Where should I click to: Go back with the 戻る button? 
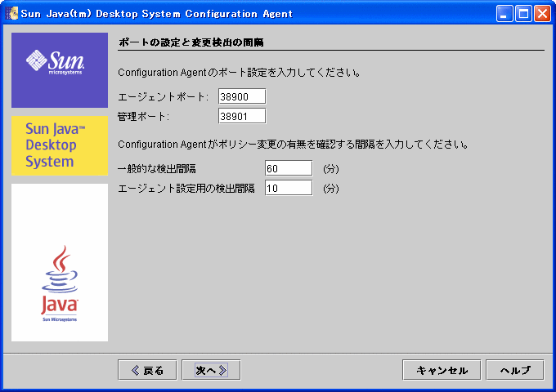(147, 370)
